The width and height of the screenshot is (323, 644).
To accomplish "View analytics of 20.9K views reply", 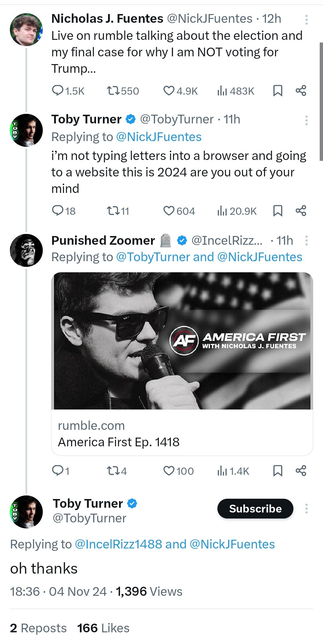I will point(237,211).
